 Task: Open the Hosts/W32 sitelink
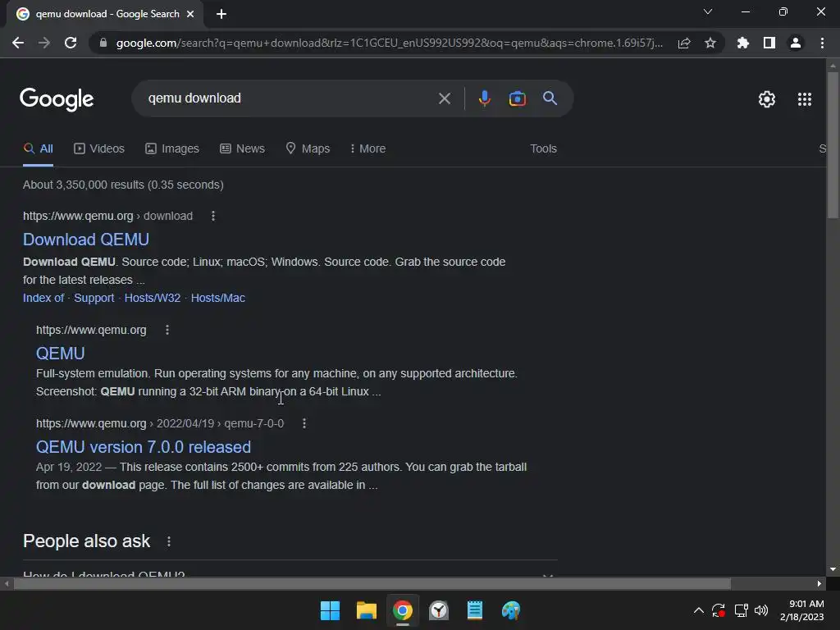click(x=152, y=298)
